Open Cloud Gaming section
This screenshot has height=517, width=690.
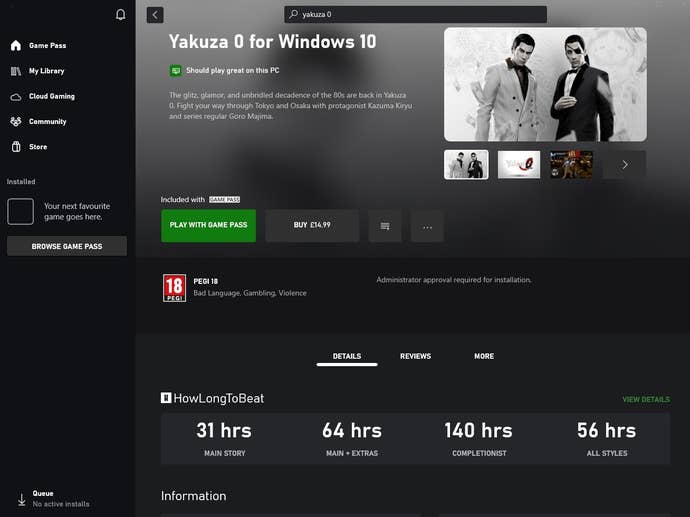click(51, 96)
